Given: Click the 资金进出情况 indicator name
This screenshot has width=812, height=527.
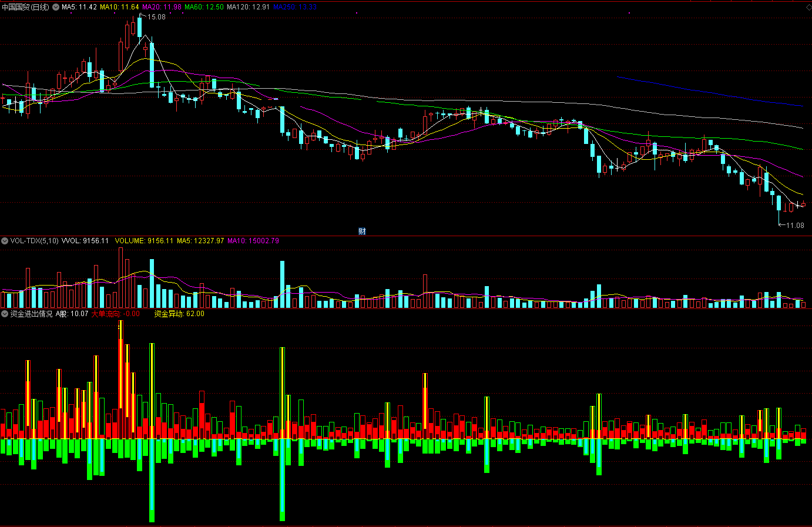Looking at the screenshot, I should 31,314.
